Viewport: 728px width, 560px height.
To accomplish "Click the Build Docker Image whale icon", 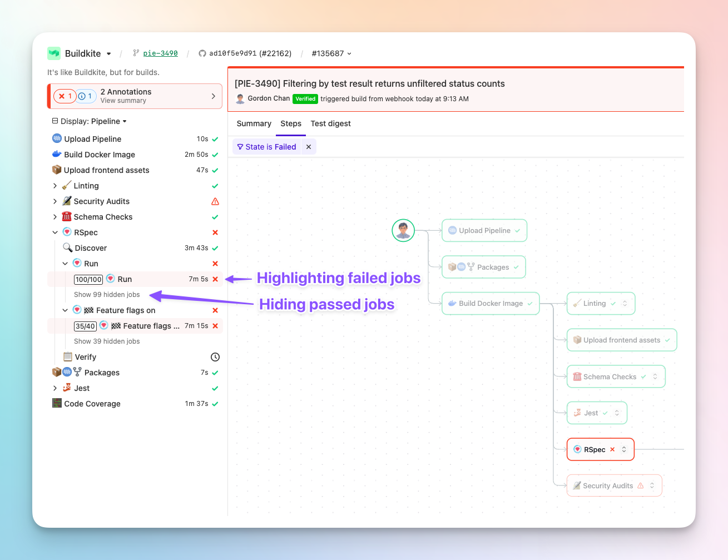I will [57, 154].
